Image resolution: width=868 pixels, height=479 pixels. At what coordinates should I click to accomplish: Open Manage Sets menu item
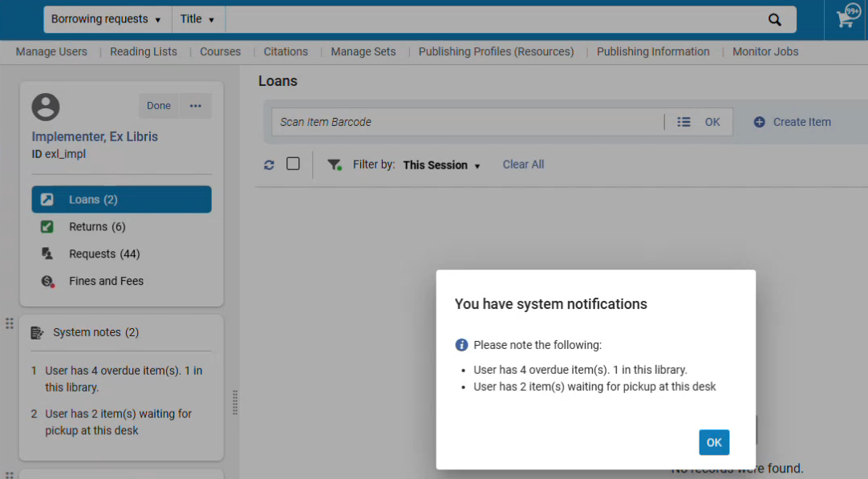pos(363,51)
